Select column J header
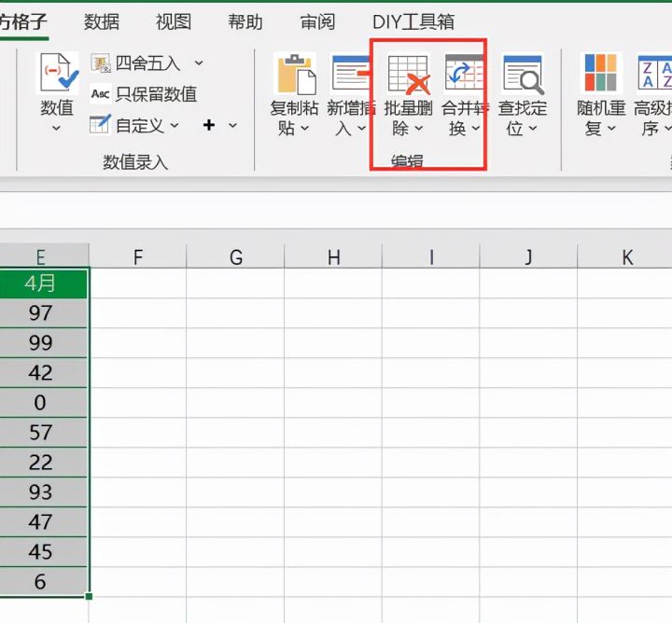Screen dimensions: 672x623 point(528,256)
